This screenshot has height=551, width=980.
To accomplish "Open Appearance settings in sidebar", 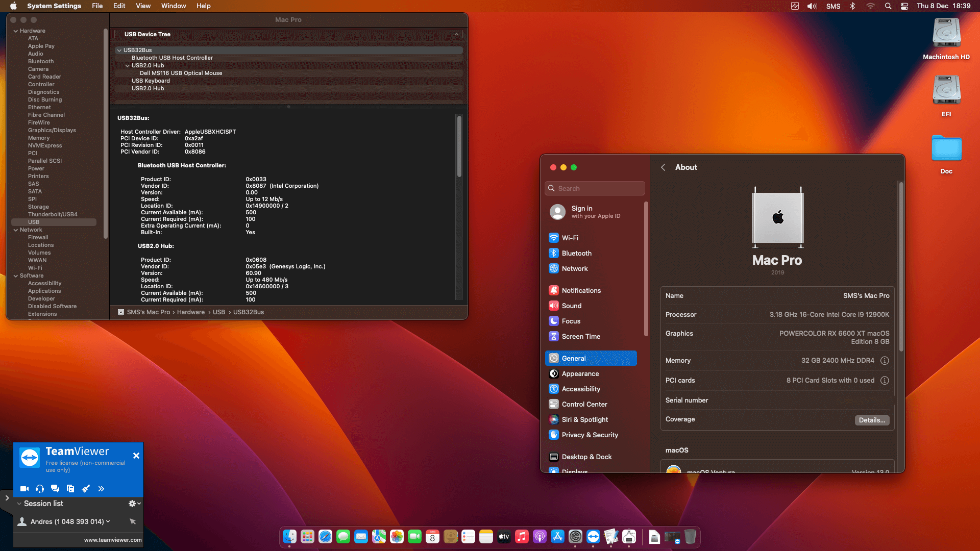I will [x=591, y=374].
